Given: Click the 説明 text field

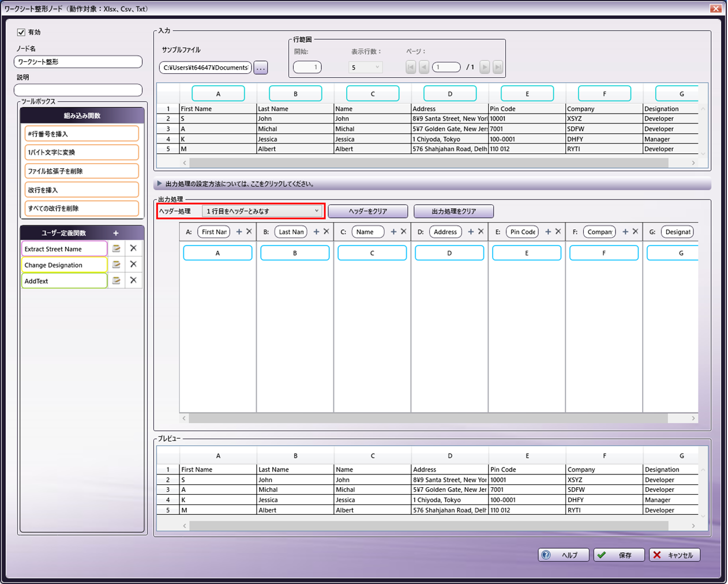Looking at the screenshot, I should [x=78, y=90].
